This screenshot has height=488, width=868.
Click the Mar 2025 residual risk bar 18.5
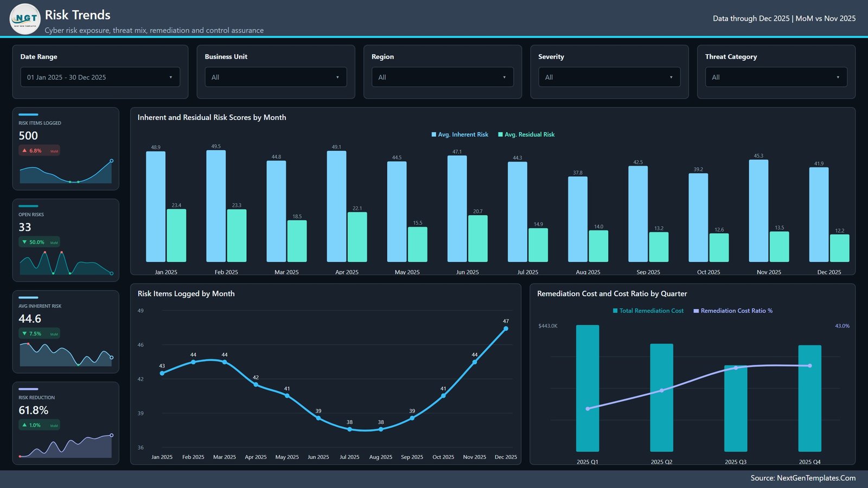297,241
